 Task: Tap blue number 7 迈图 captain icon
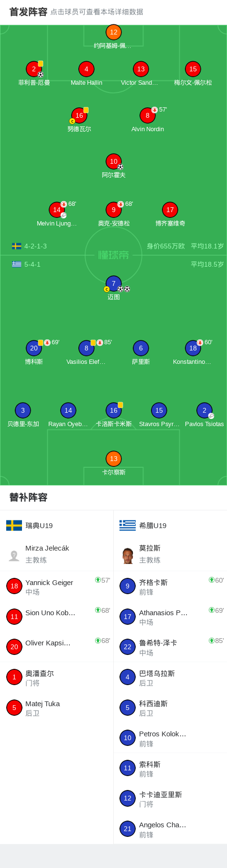(x=113, y=283)
